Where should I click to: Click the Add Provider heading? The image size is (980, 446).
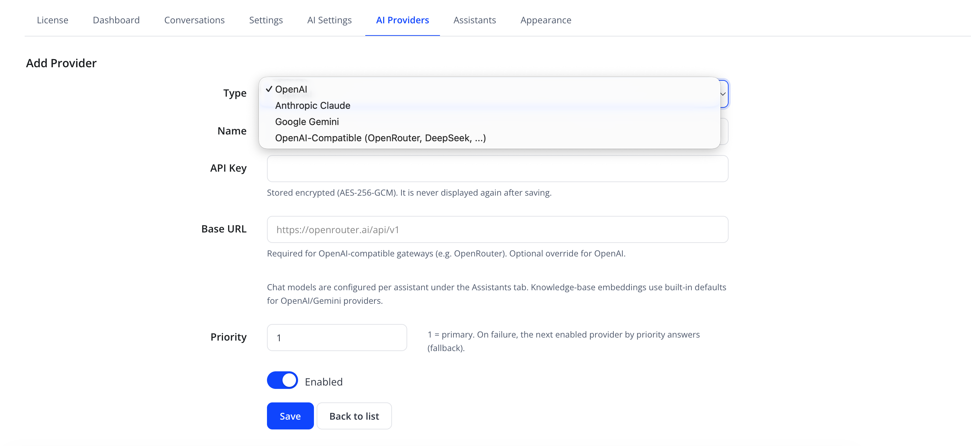click(x=61, y=63)
